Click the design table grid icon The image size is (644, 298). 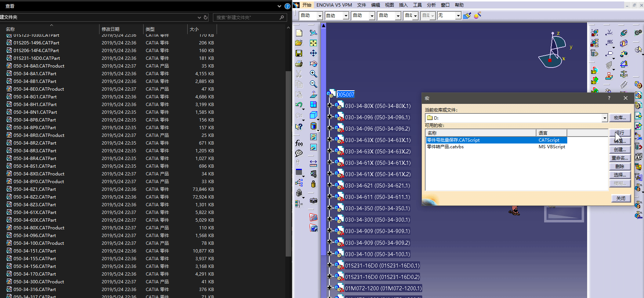299,172
